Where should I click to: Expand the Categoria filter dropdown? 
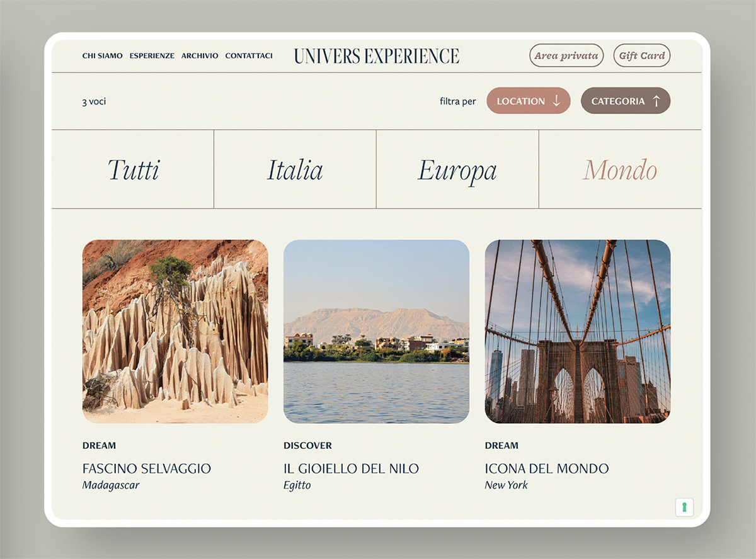click(x=625, y=101)
